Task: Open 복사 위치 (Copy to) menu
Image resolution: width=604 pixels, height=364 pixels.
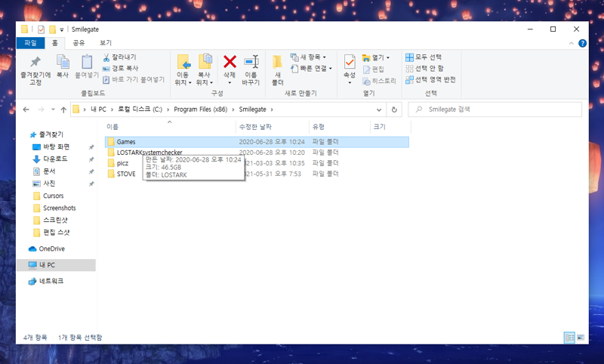Action: click(205, 69)
